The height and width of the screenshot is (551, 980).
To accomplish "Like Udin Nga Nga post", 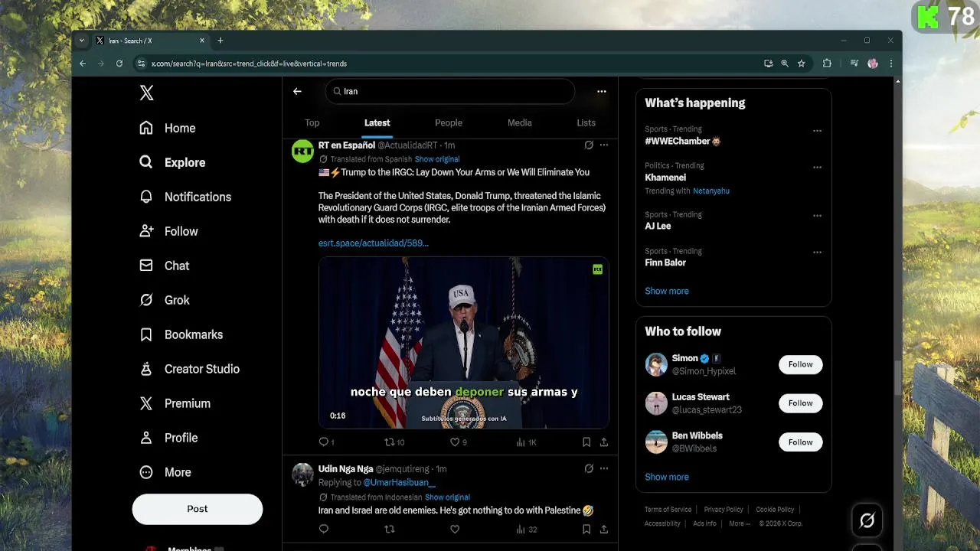I will click(455, 530).
